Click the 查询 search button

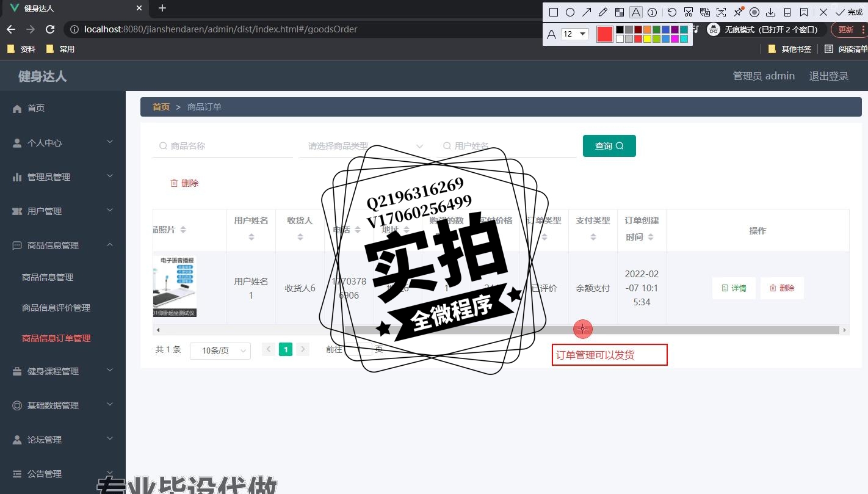tap(609, 146)
